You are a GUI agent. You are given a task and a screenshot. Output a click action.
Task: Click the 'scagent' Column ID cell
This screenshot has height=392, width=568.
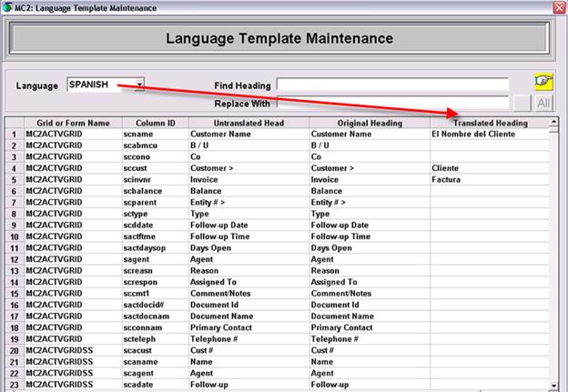(x=156, y=374)
